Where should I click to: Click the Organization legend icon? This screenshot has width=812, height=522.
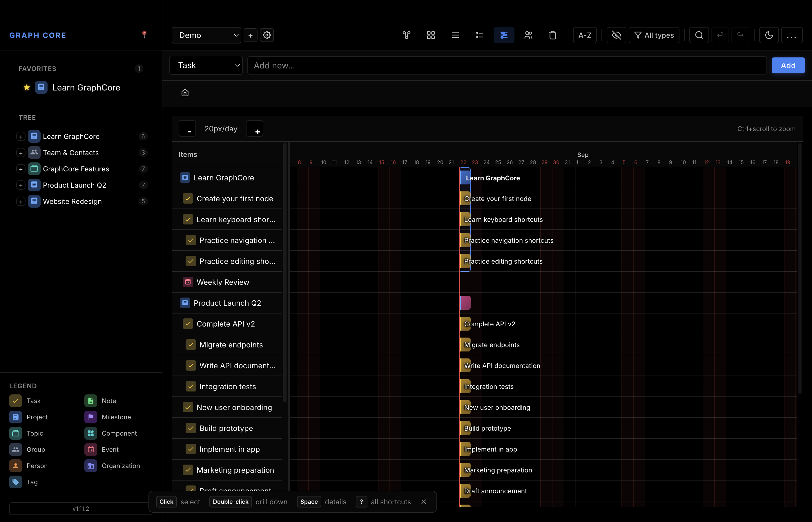coord(90,466)
